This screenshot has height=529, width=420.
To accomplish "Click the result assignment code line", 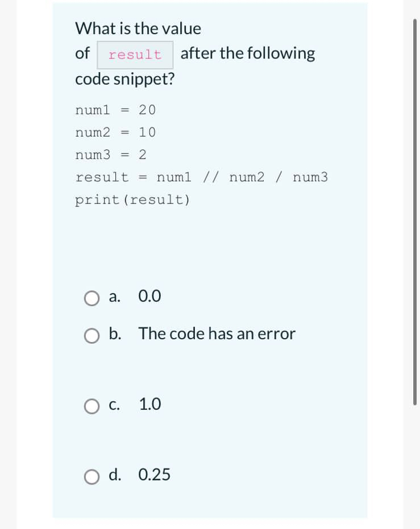I will point(202,177).
